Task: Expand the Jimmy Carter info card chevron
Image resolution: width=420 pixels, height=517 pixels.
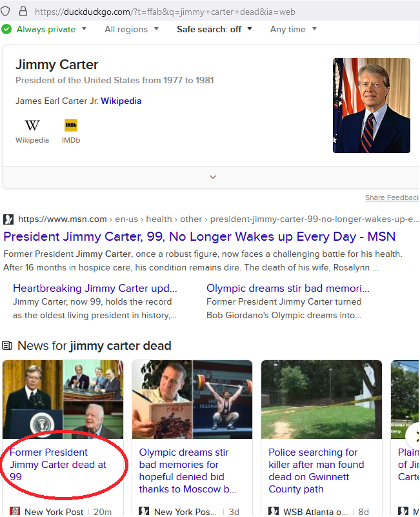Action: tap(213, 177)
